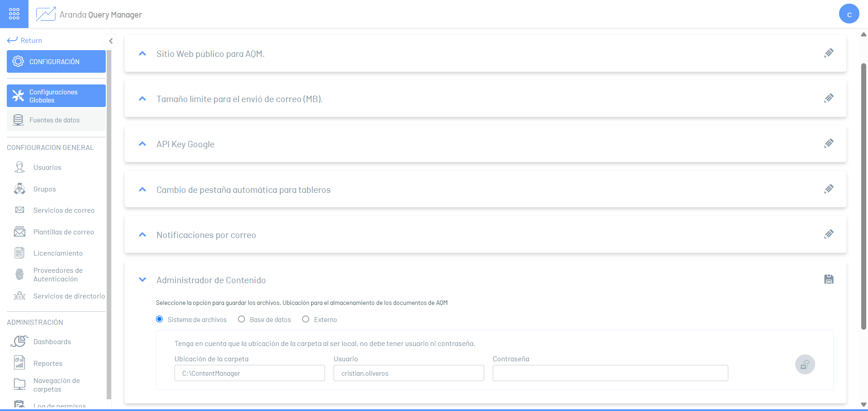Edit API Key Google setting
This screenshot has width=868, height=411.
coord(829,144)
